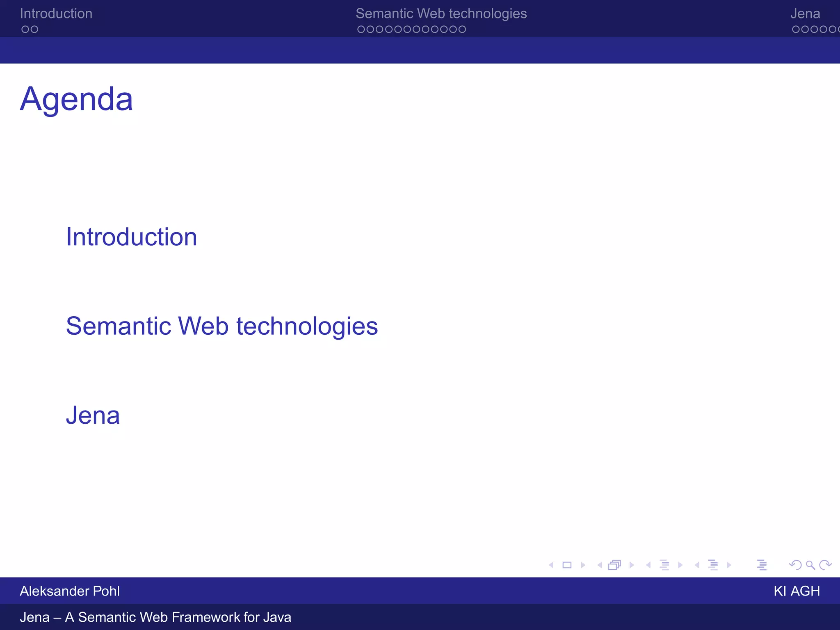Jump to previous section arrow
This screenshot has height=630, width=840.
tap(697, 565)
